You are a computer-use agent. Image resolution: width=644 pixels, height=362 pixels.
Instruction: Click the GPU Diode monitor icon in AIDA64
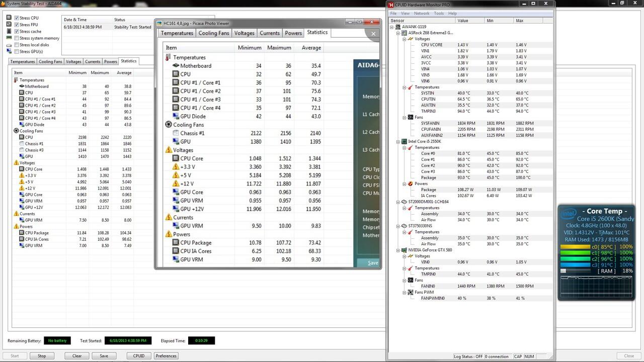(x=22, y=125)
